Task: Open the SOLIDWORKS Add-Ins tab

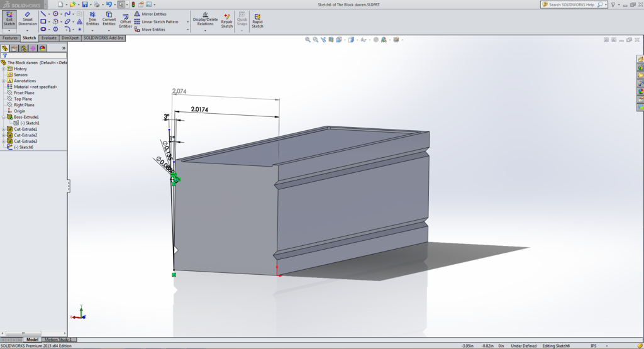Action: tap(104, 38)
